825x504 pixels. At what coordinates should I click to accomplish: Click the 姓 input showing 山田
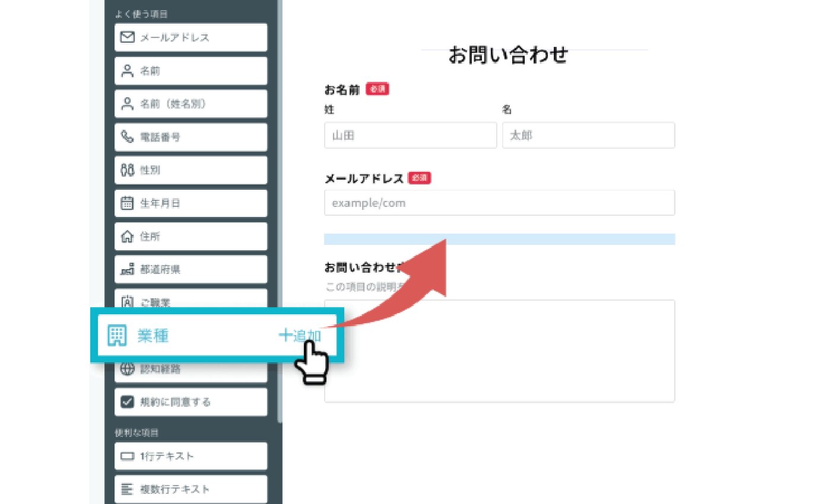click(411, 135)
